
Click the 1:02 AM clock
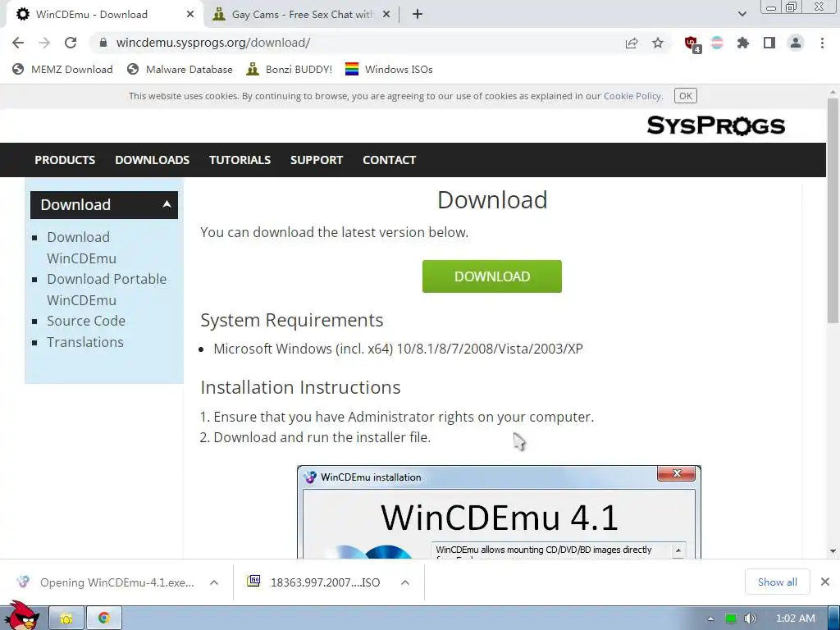click(796, 619)
